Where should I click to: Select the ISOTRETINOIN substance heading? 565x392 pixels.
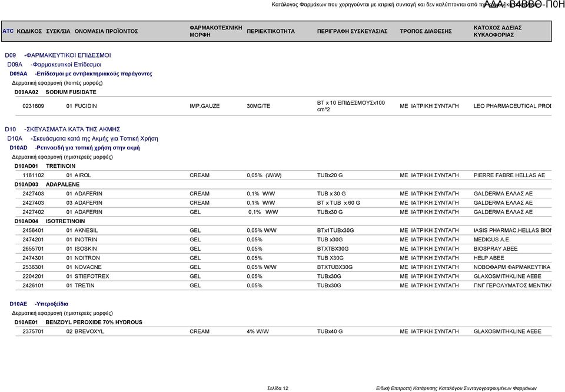point(65,221)
